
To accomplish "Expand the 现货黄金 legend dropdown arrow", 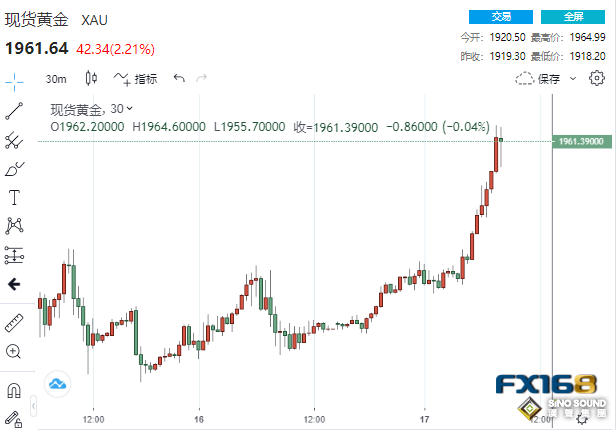I will (130, 108).
